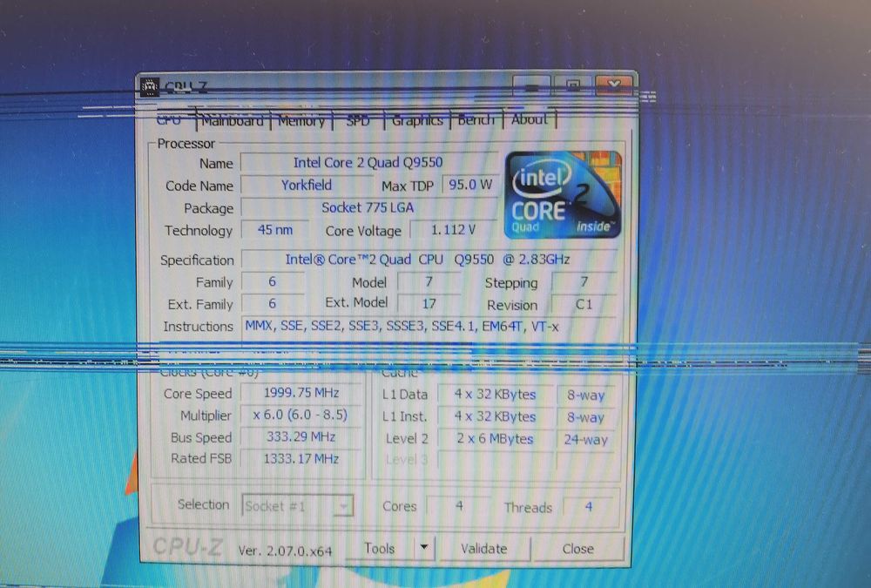Viewport: 871px width, 588px height.
Task: Click the instructions field listing 'MMX, SSE, SSE2'
Action: point(429,327)
